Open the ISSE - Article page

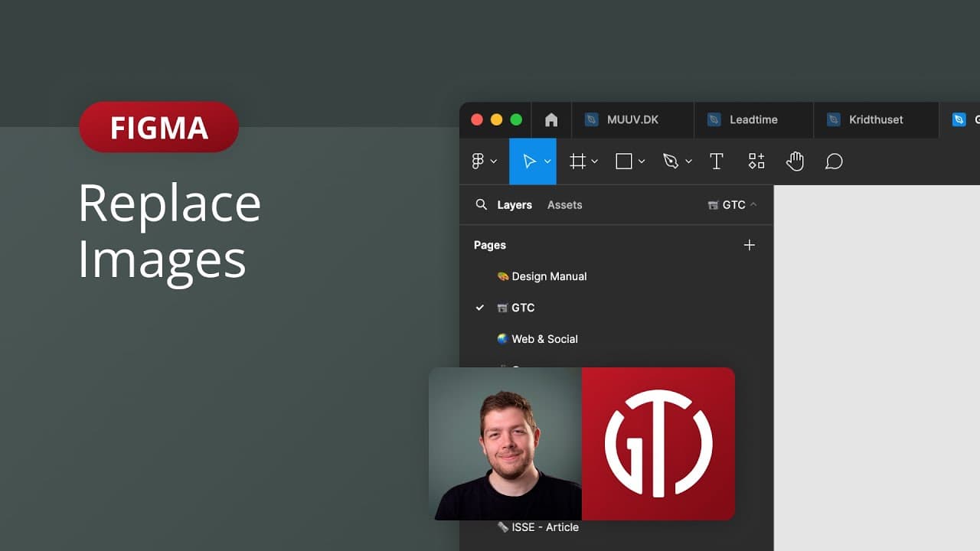[545, 527]
